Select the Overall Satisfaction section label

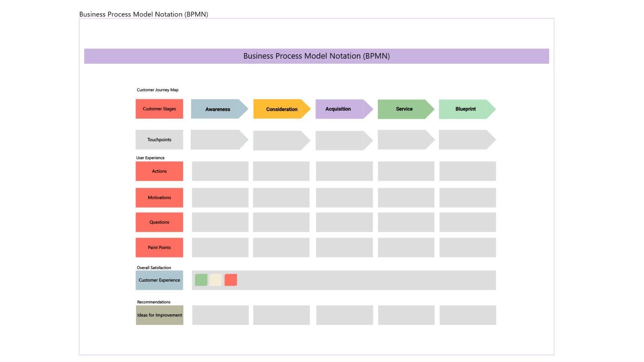(154, 267)
